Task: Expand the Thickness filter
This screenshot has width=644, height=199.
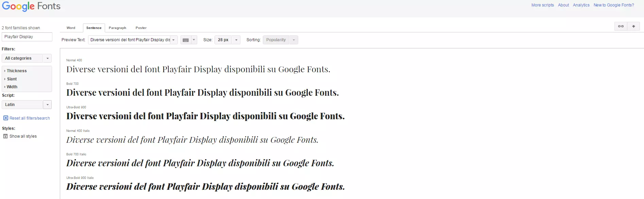Action: [15, 71]
